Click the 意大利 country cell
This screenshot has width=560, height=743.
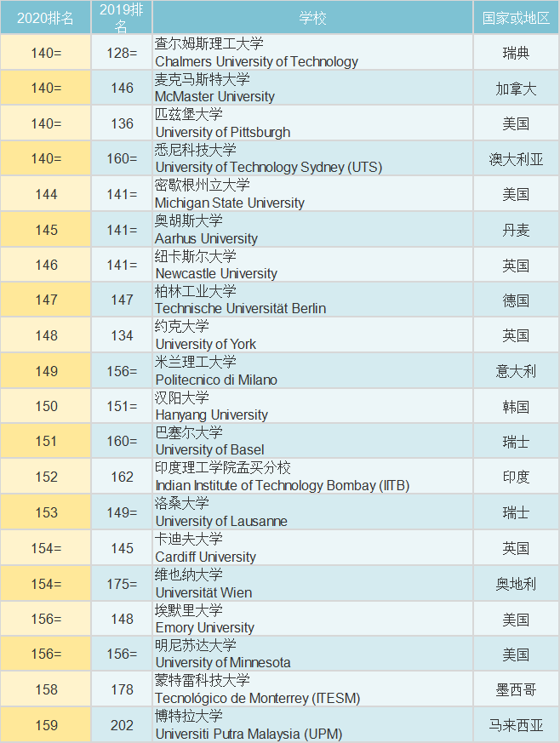point(516,371)
